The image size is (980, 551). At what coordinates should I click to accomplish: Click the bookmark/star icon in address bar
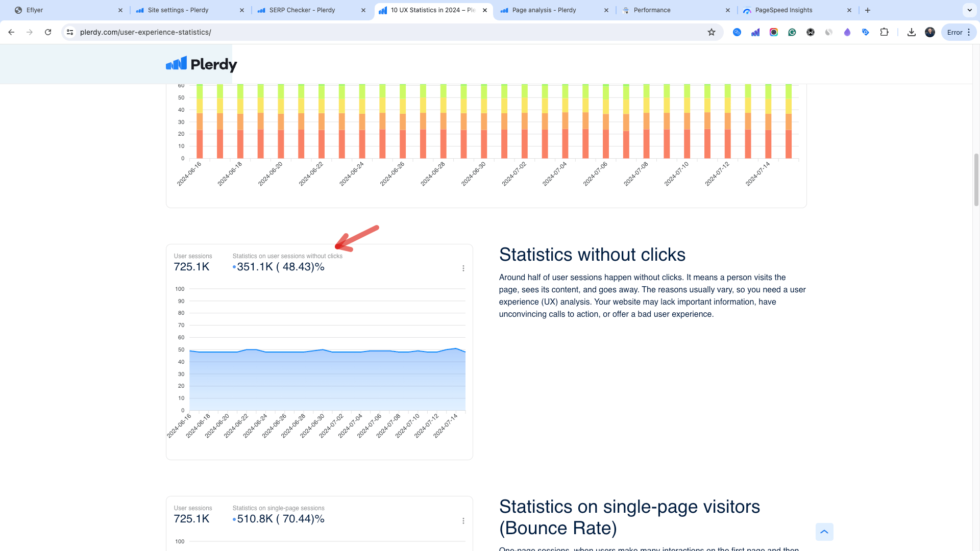click(712, 32)
